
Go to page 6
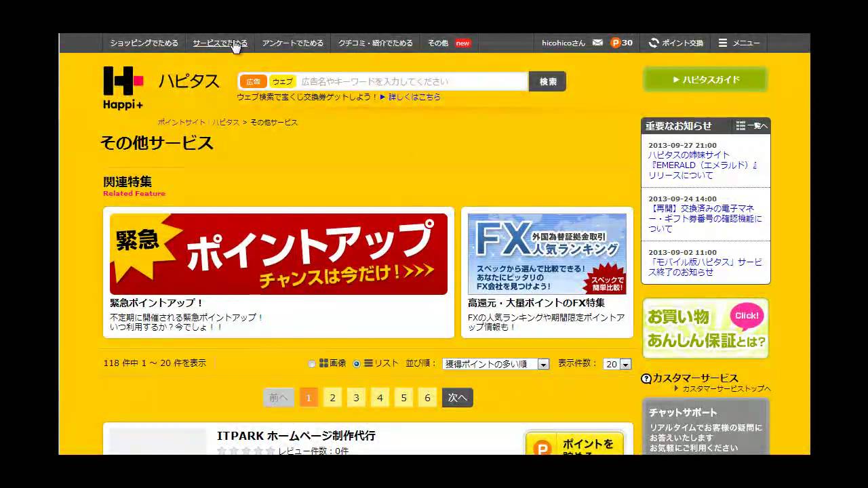coord(427,398)
